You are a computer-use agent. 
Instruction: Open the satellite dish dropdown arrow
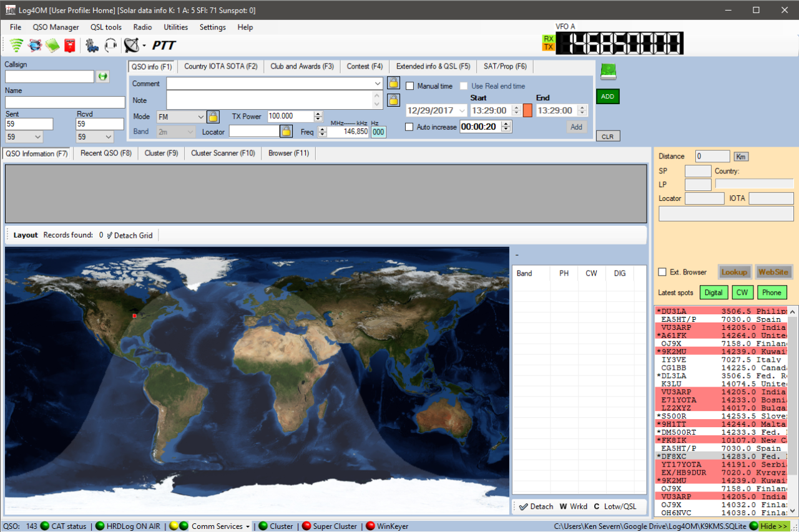pyautogui.click(x=144, y=46)
